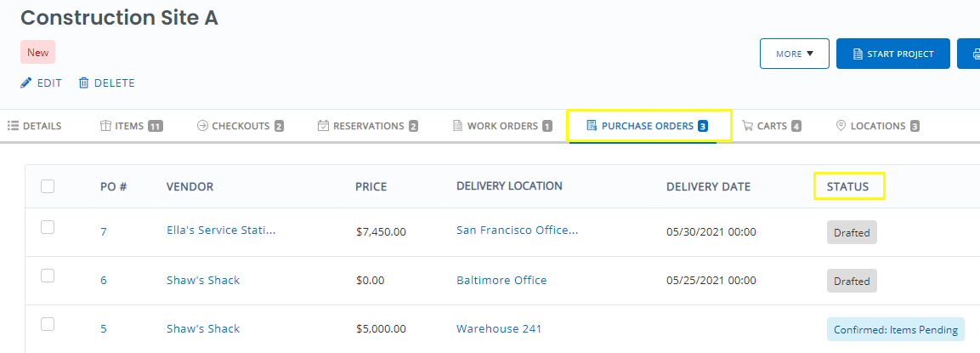This screenshot has height=353, width=980.
Task: Open the CARTS tab
Action: pyautogui.click(x=771, y=126)
